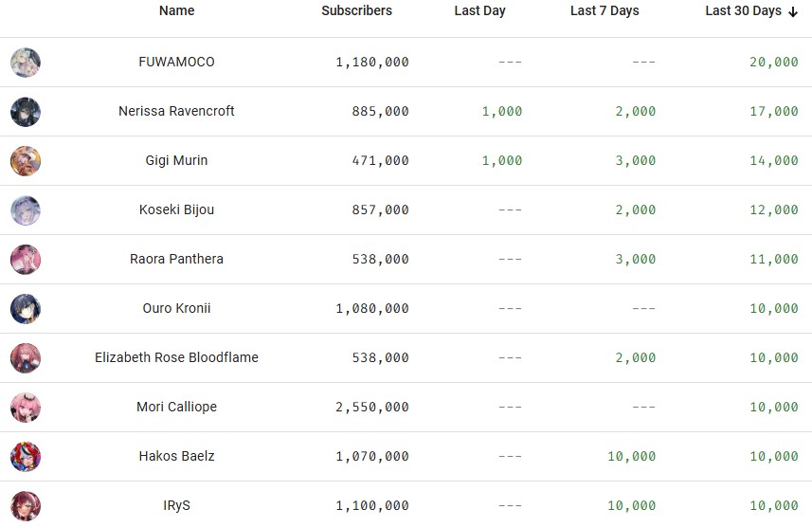Click Raora Panthera's avatar icon

[26, 260]
